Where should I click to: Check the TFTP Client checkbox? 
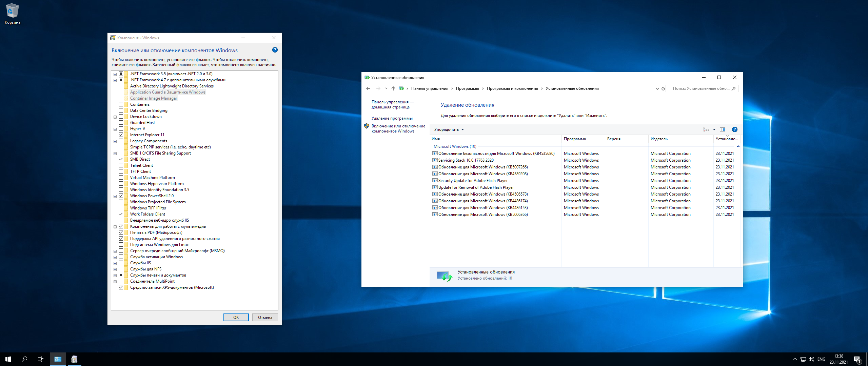pyautogui.click(x=121, y=171)
